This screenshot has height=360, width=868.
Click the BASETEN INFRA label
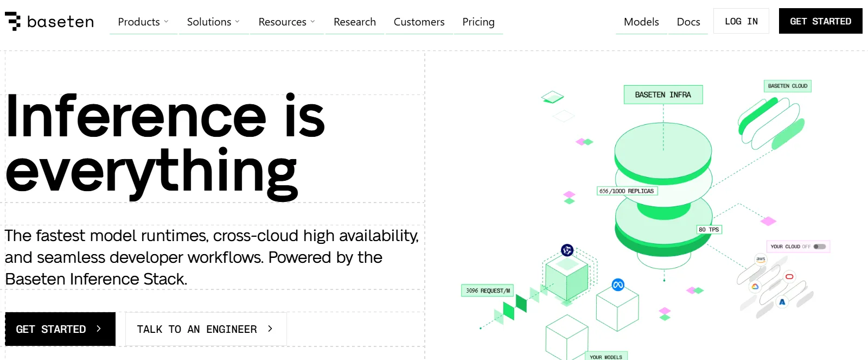[x=663, y=94]
